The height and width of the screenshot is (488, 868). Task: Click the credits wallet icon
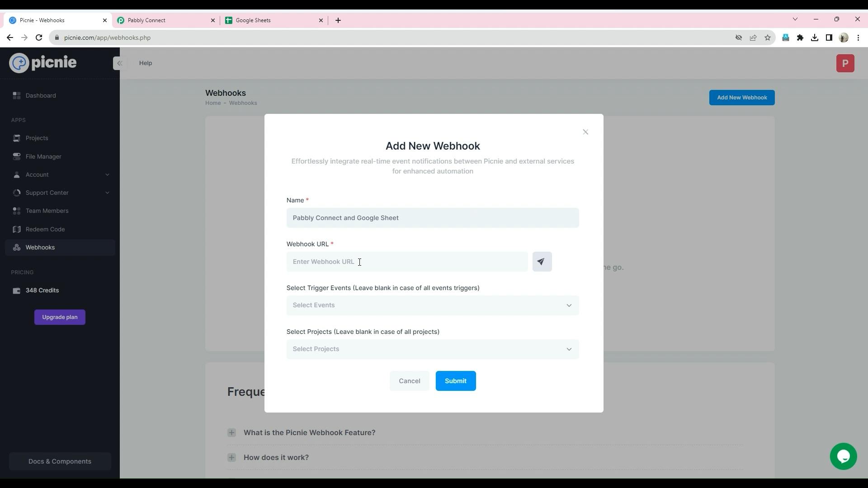click(17, 291)
